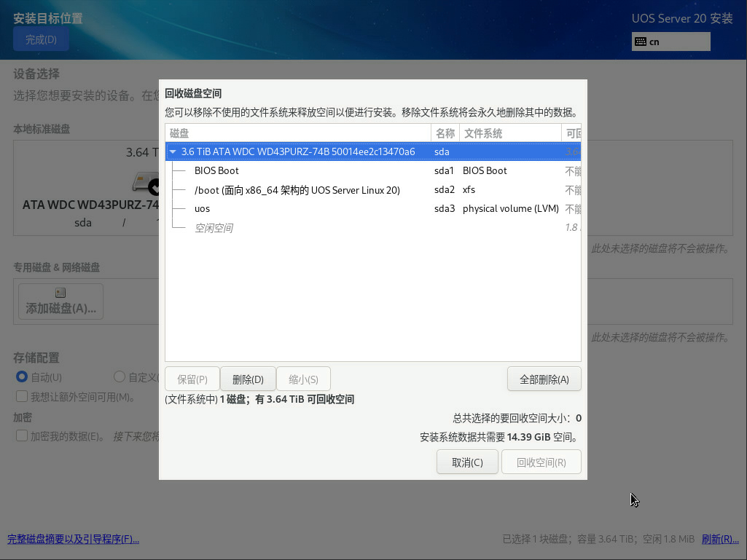Open 完整磁盘摘要以及引导程序(F)... link
The height and width of the screenshot is (560, 747).
(73, 539)
